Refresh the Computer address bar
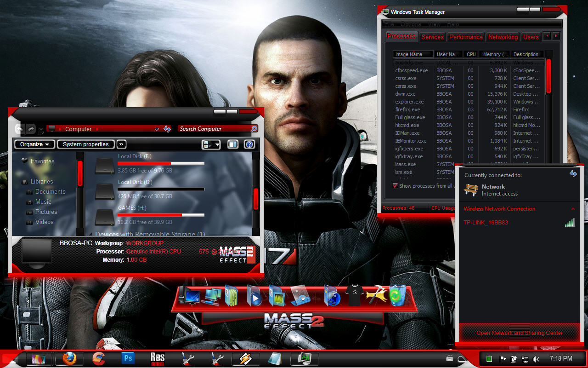Viewport: 588px width, 368px height. (x=167, y=129)
